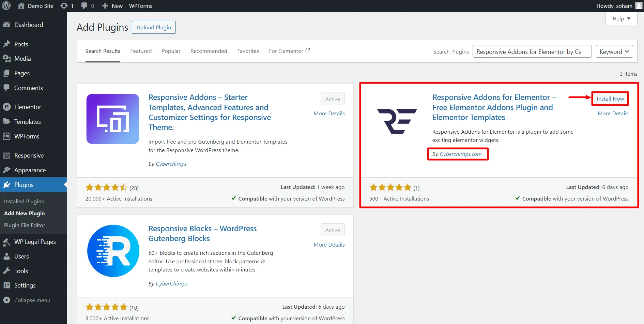Screen dimensions: 644x324
Task: Switch to Featured tab
Action: pos(141,51)
